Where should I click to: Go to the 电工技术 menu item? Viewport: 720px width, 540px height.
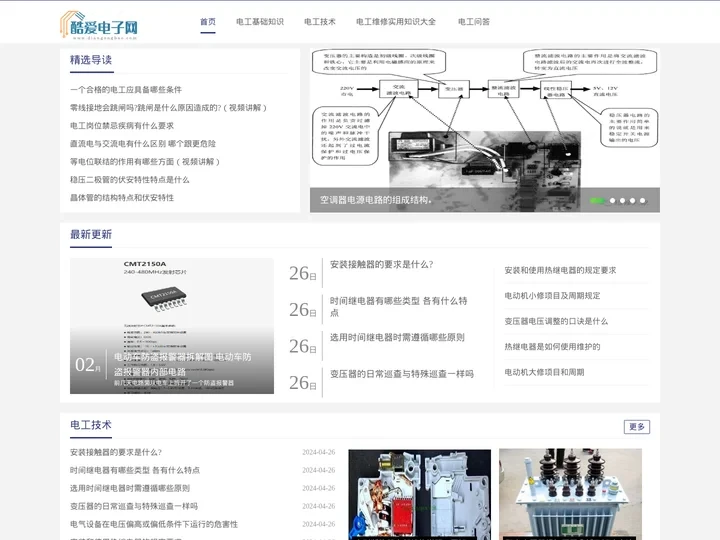point(320,22)
